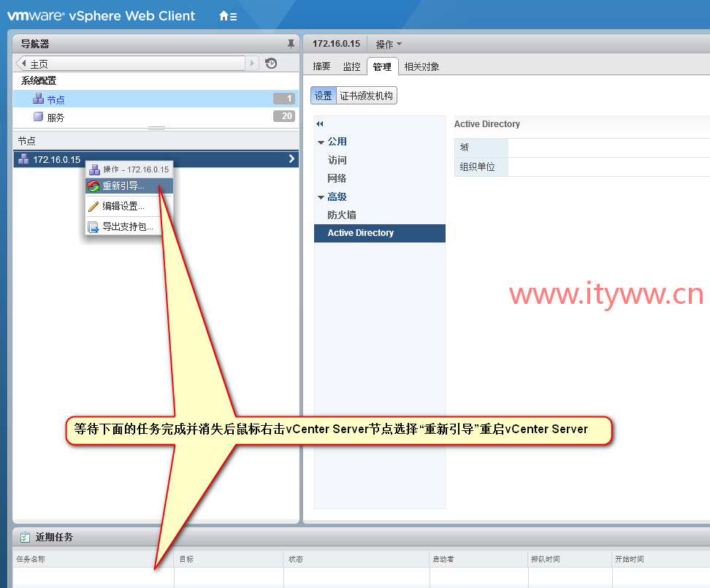Click the node count badge 1
The image size is (710, 588).
284,98
